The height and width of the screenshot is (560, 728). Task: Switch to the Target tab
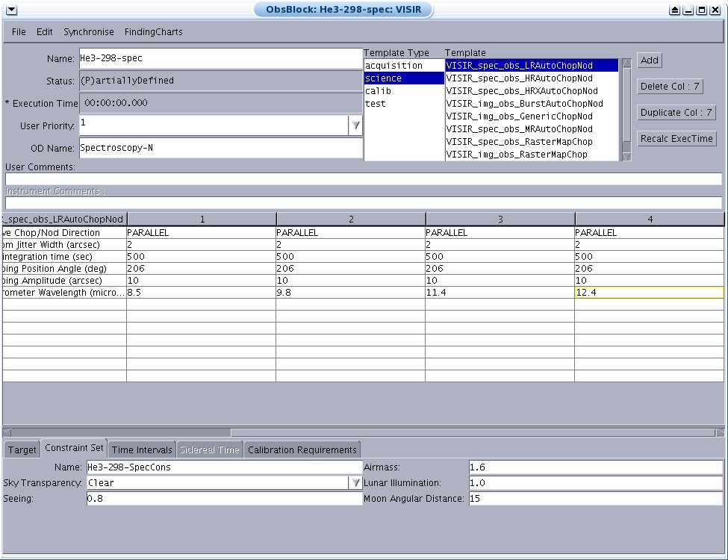22,449
